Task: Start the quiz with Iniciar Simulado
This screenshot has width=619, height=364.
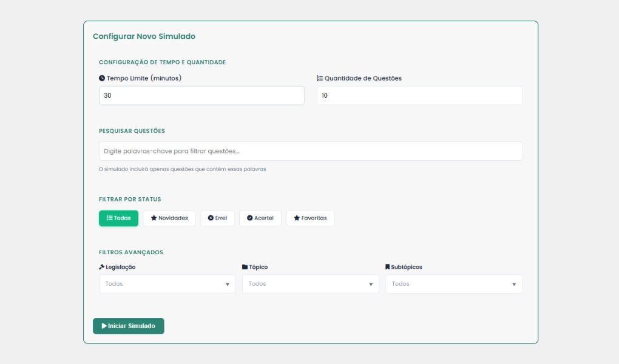Action: pyautogui.click(x=128, y=326)
